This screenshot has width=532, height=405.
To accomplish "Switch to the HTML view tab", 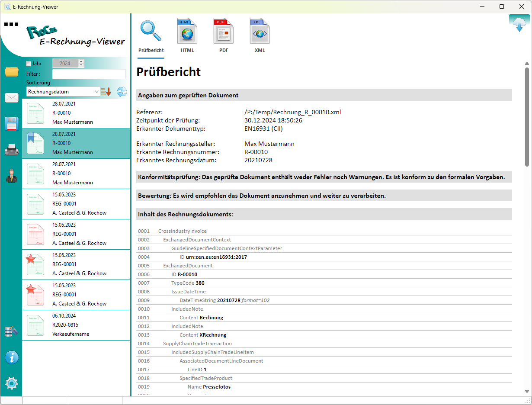I will tap(187, 36).
